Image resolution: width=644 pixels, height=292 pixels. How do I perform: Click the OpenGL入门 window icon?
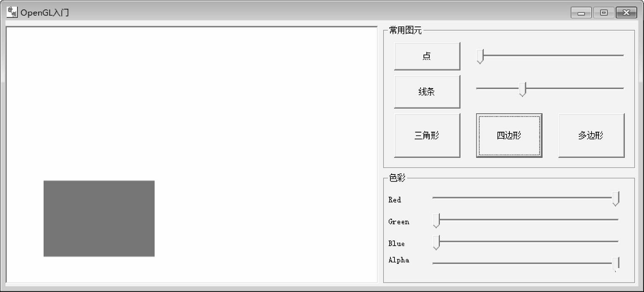(x=12, y=12)
